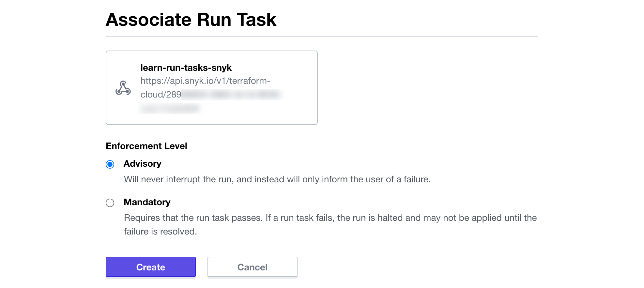This screenshot has height=288, width=644.
Task: Click the "failure is resolved." text
Action: click(x=160, y=232)
